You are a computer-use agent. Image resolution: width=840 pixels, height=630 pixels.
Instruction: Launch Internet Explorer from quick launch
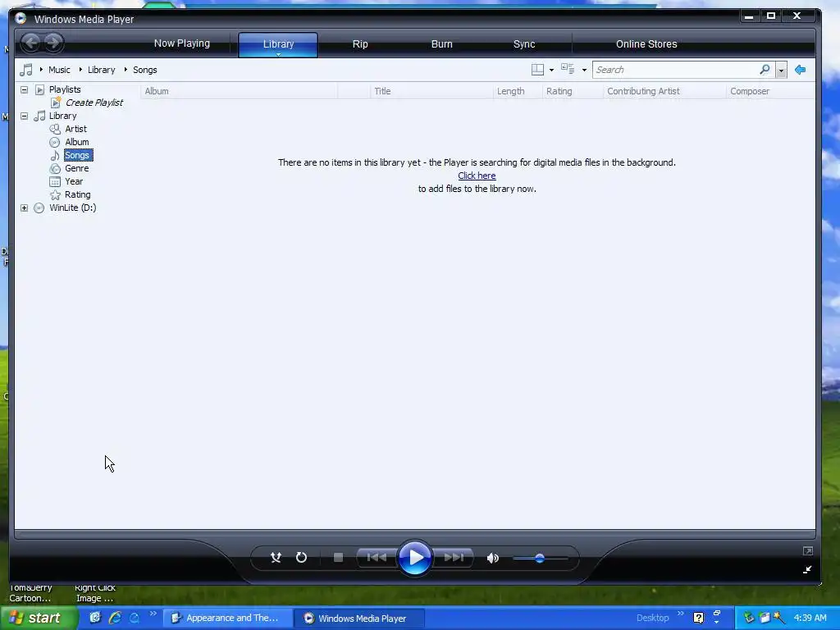coord(115,618)
